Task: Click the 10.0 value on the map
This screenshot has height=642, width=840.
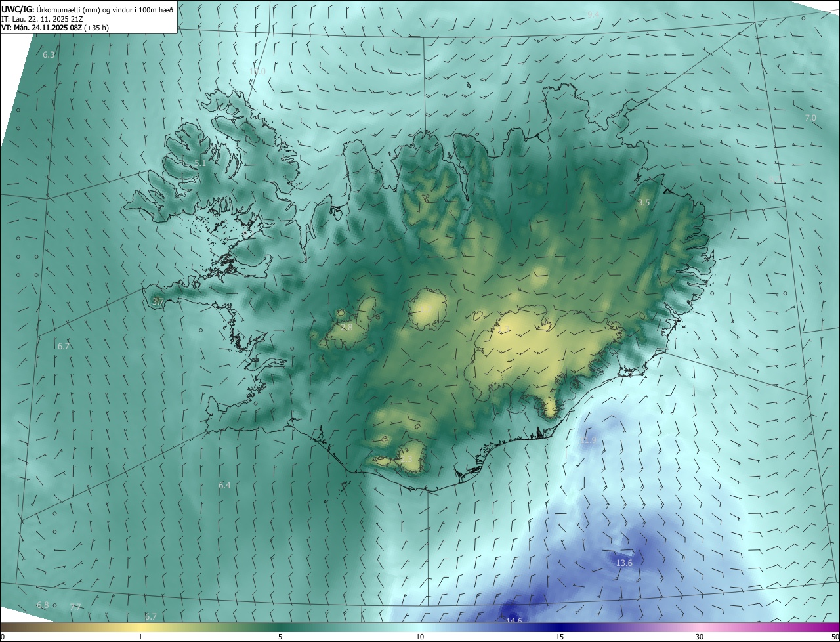Action: pyautogui.click(x=257, y=71)
